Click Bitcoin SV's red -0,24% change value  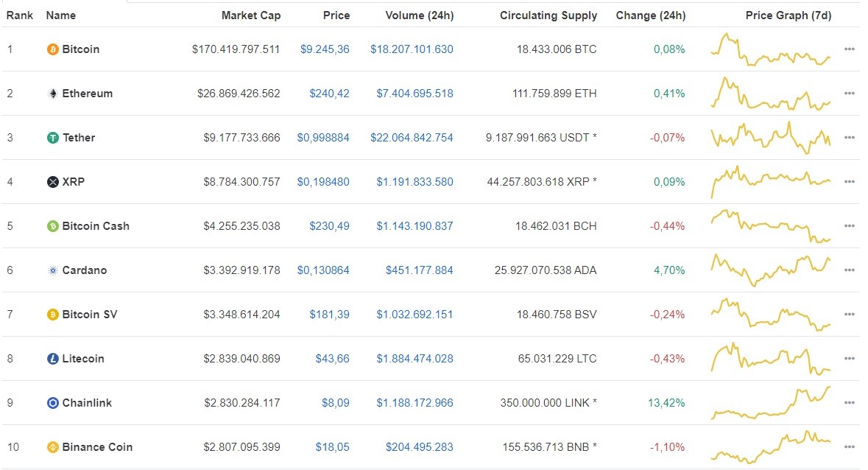[667, 315]
